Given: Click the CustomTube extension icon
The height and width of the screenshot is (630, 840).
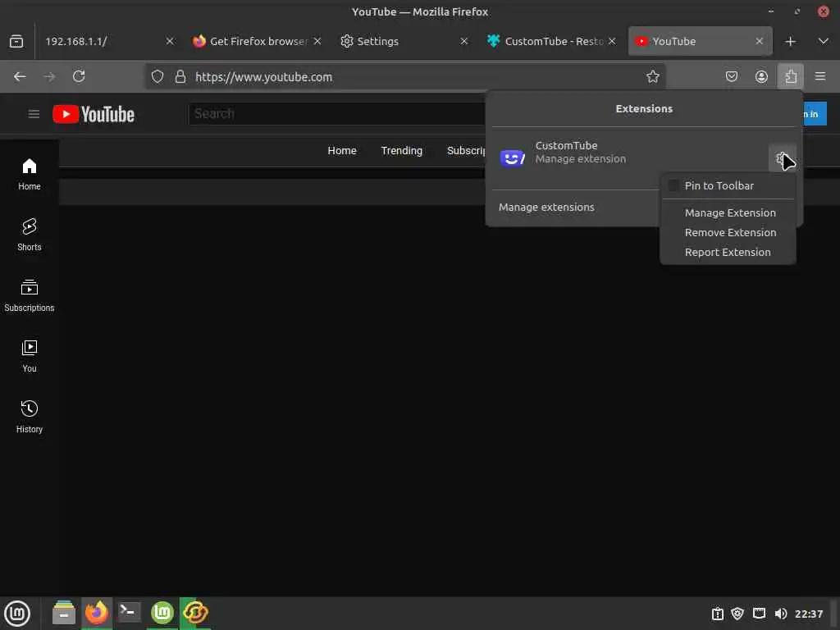Looking at the screenshot, I should click(x=512, y=158).
